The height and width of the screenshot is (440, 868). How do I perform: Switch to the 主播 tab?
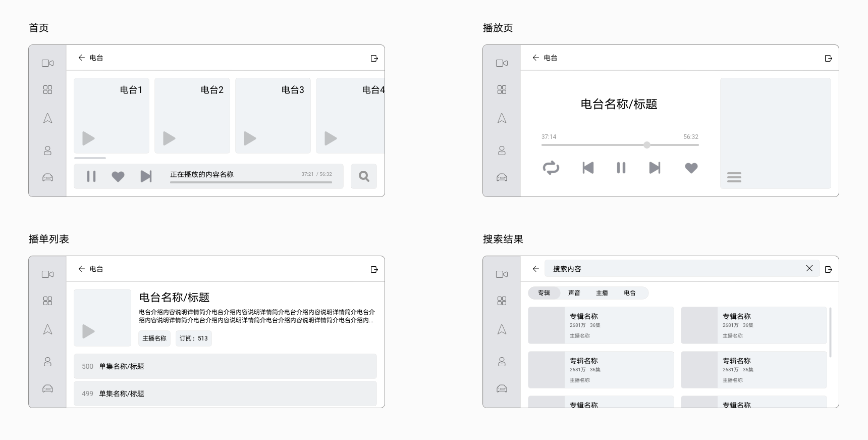pyautogui.click(x=602, y=293)
